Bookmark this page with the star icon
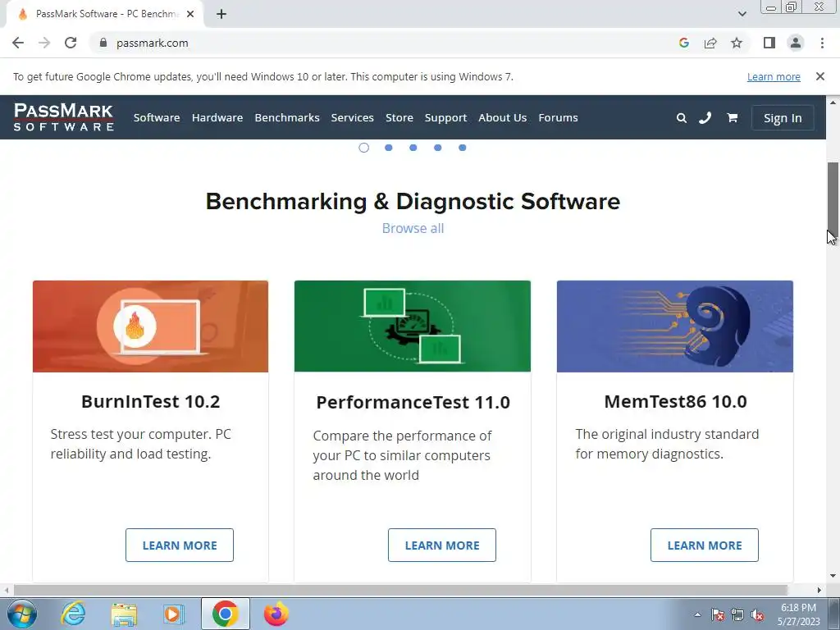 (x=737, y=43)
